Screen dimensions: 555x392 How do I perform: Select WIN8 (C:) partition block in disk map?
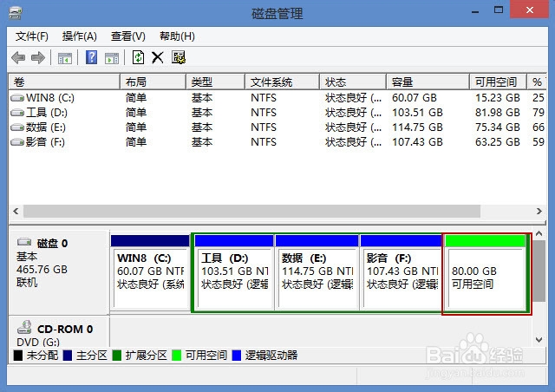[x=150, y=273]
